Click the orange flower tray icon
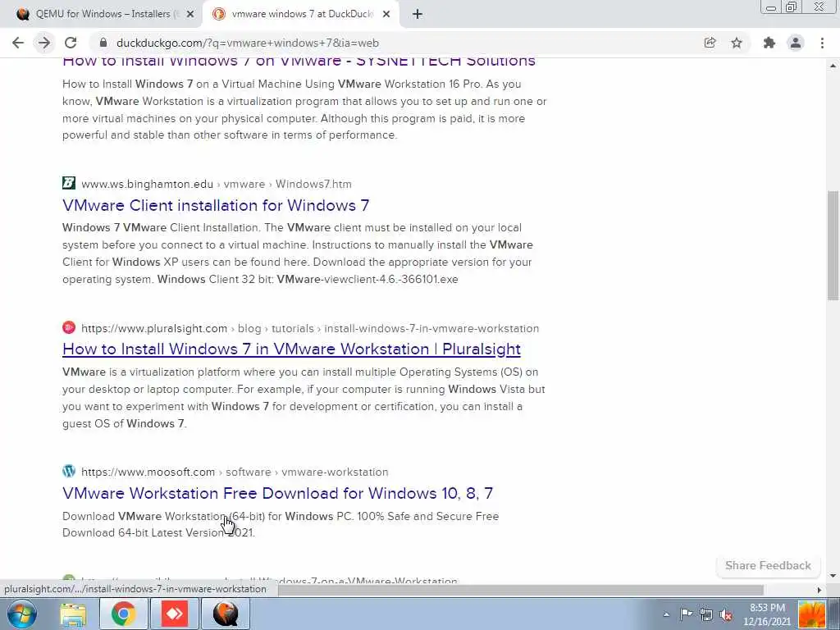Image resolution: width=840 pixels, height=630 pixels. tap(811, 614)
